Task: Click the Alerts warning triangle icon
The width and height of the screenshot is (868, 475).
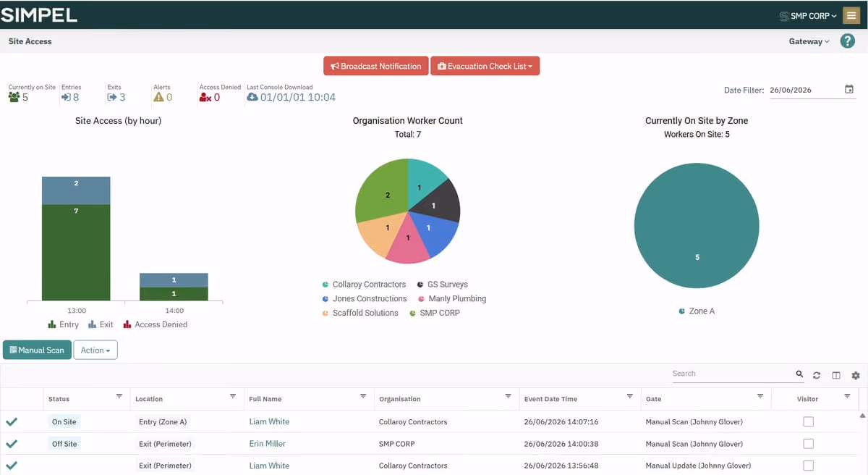Action: 158,97
